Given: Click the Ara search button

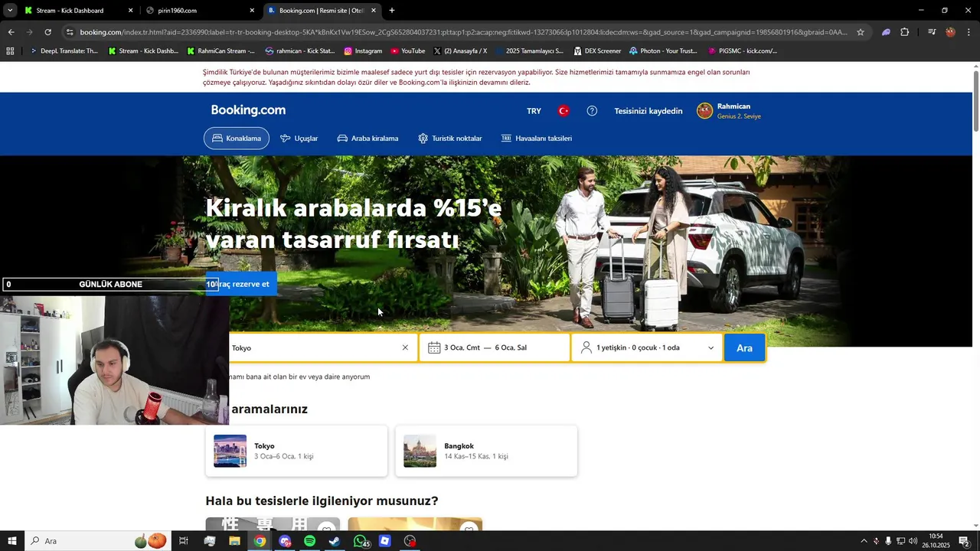Looking at the screenshot, I should tap(744, 347).
